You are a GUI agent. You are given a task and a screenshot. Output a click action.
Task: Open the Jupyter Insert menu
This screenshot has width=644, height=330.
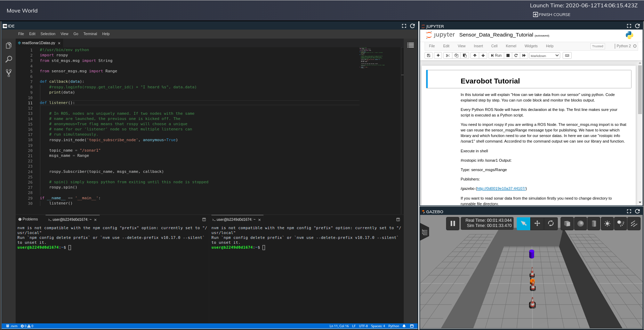(x=478, y=46)
